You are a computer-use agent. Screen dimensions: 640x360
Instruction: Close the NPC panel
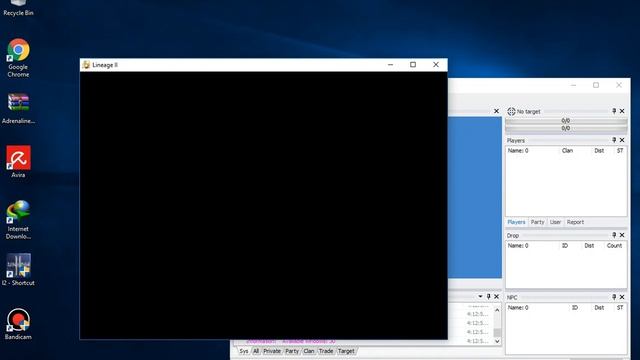(622, 297)
